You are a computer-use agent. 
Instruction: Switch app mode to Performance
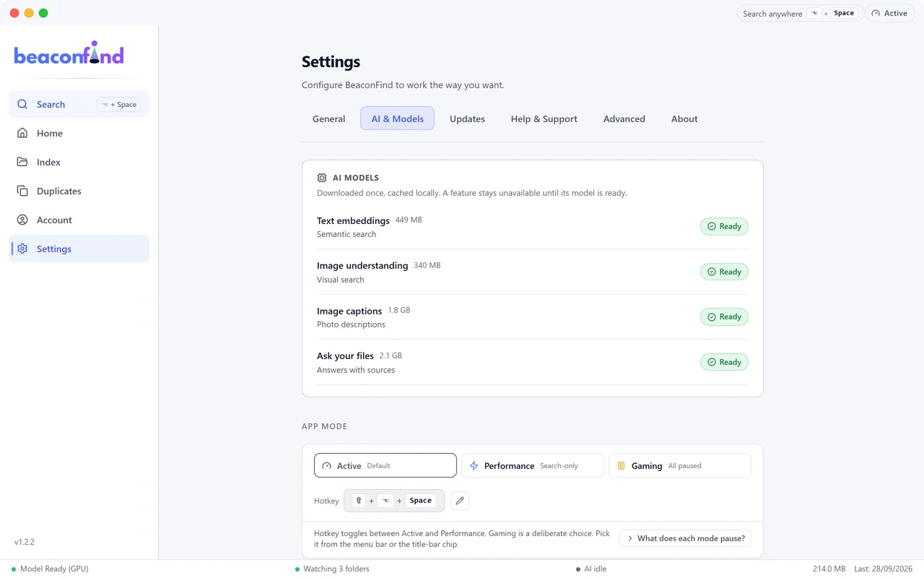click(x=533, y=465)
